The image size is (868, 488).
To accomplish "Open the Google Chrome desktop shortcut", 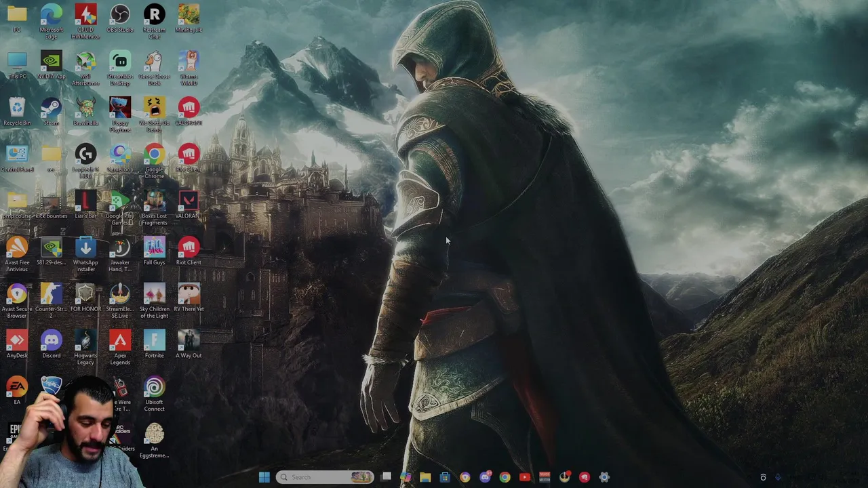I will coord(154,161).
